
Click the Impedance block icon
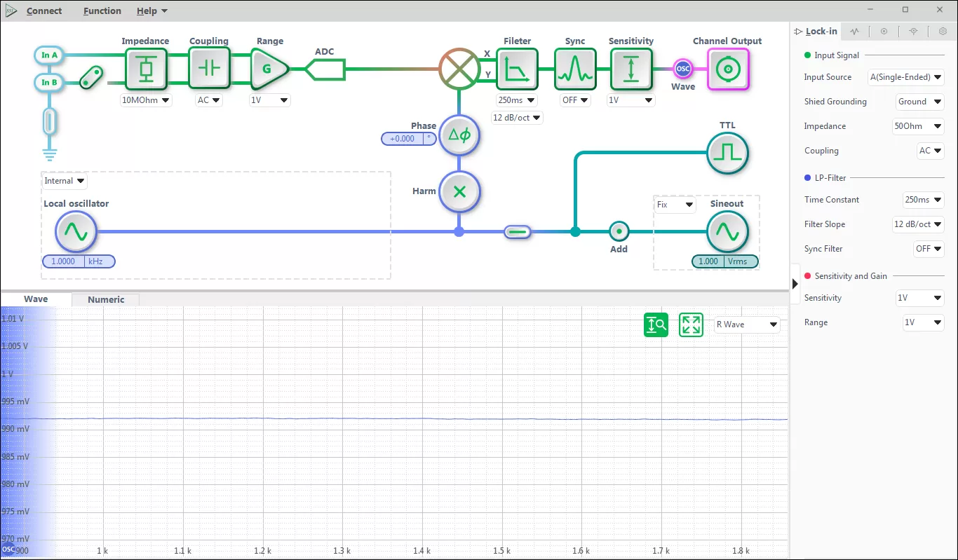click(x=146, y=69)
